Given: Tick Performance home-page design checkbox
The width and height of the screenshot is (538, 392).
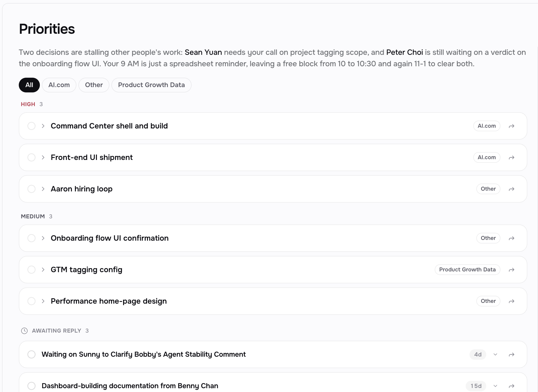Looking at the screenshot, I should (x=31, y=301).
